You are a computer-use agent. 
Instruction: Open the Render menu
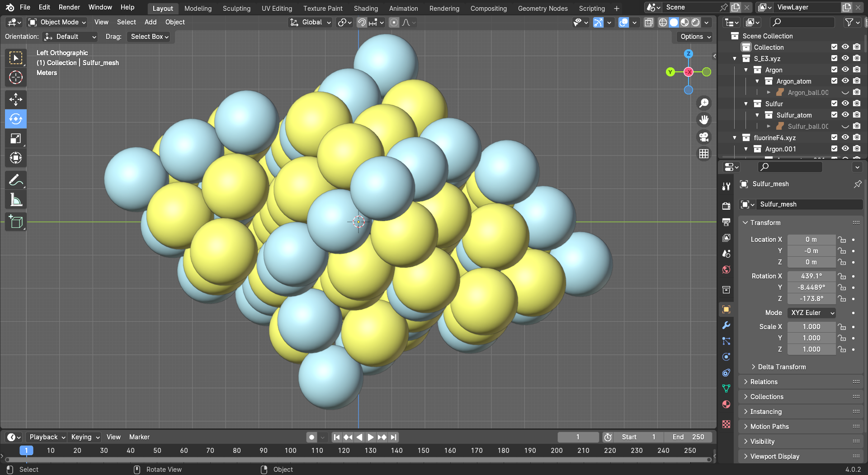click(x=69, y=7)
